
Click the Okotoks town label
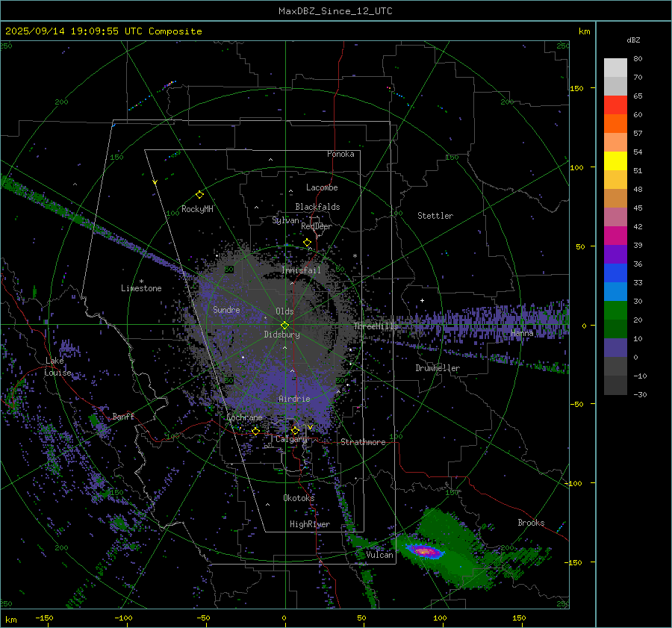pos(299,498)
